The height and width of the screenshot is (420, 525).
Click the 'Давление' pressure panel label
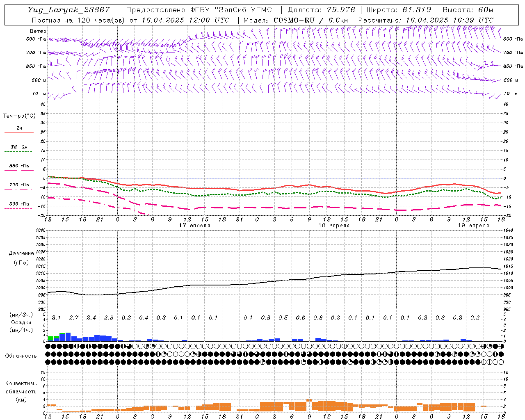tap(21, 253)
